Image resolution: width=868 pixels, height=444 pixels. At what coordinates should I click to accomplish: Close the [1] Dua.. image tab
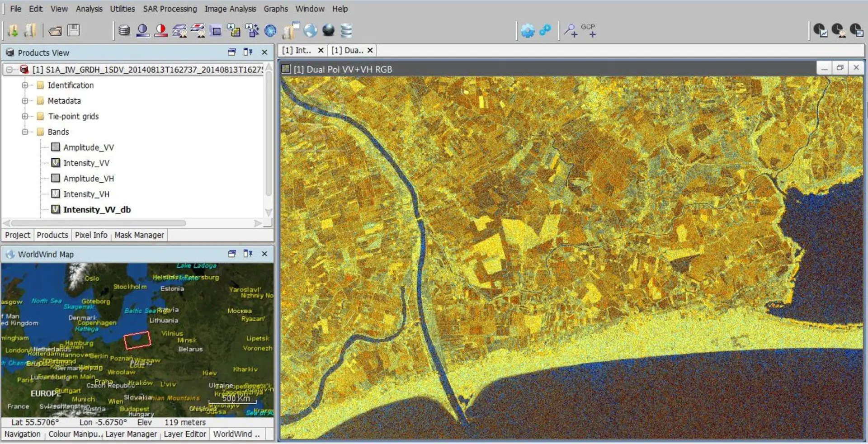click(370, 50)
